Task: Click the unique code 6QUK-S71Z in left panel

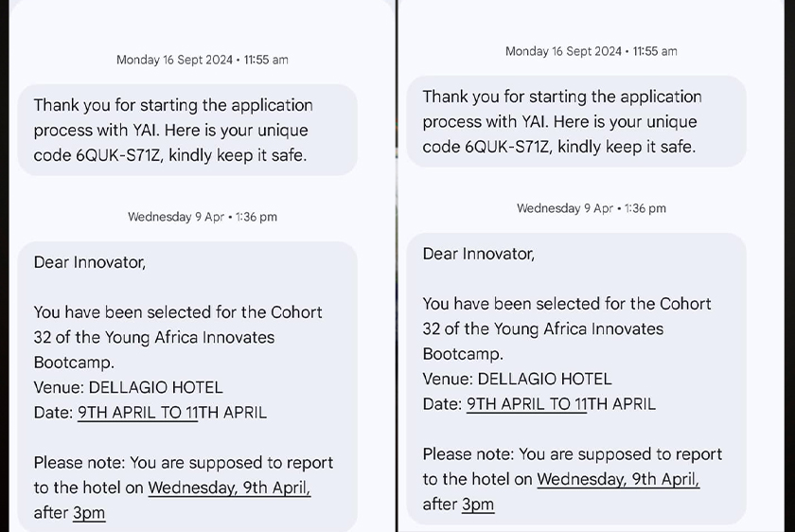Action: coord(119,155)
